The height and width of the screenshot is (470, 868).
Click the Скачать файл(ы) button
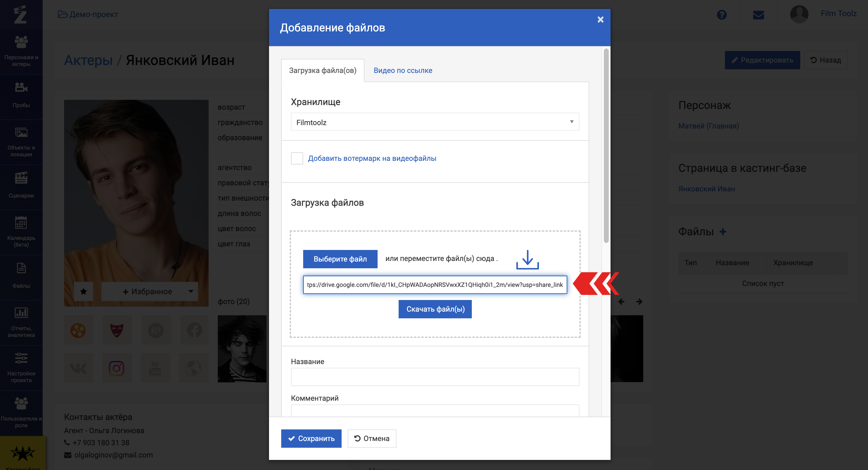tap(435, 309)
